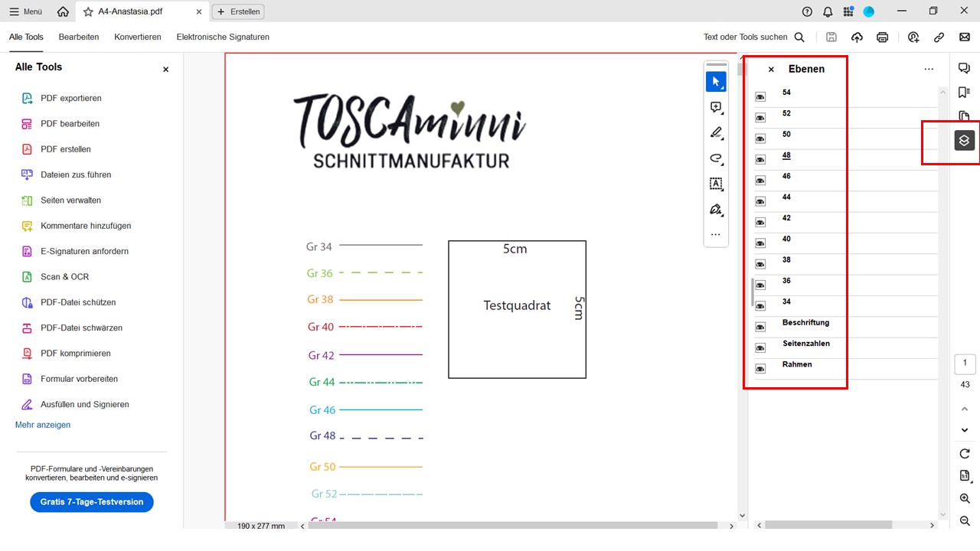Click the zoom in magnifier
This screenshot has height=551, width=980.
[x=965, y=499]
